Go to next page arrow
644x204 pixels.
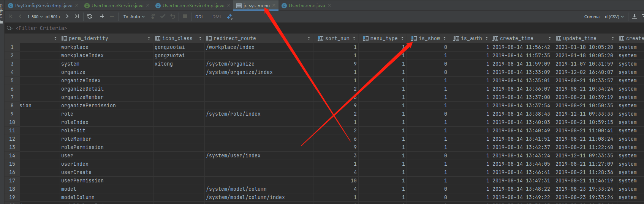[x=67, y=16]
